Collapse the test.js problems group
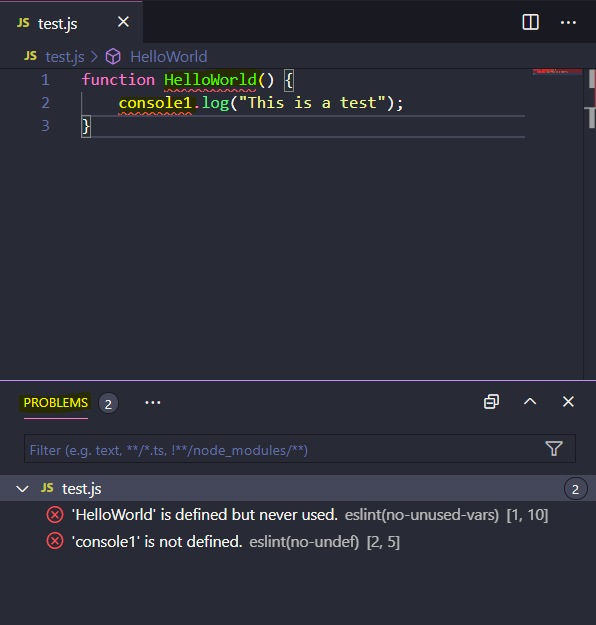The image size is (596, 625). 22,489
